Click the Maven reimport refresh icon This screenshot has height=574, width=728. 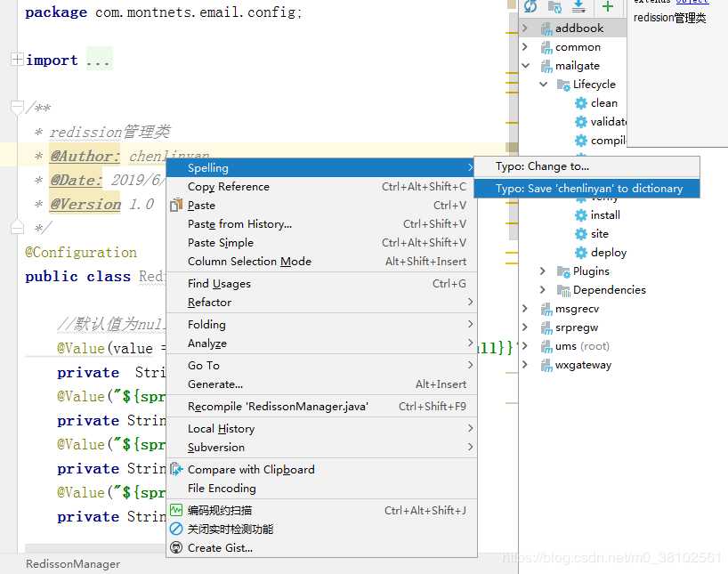pyautogui.click(x=530, y=6)
